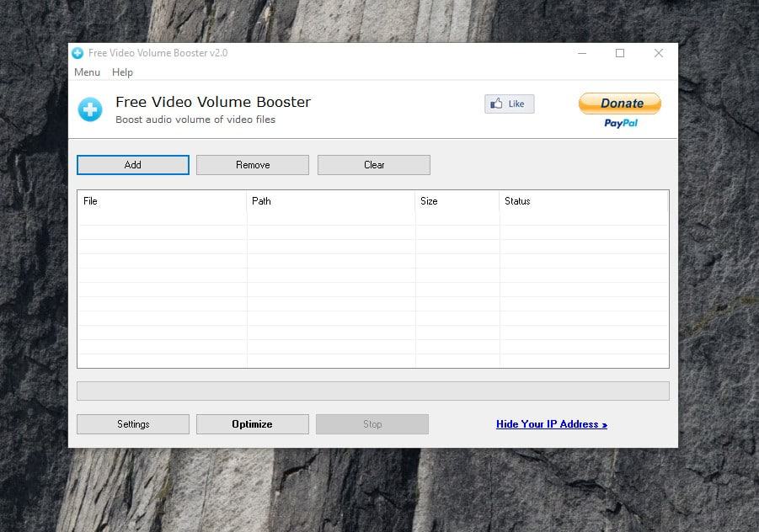
Task: Close the Free Video Volume Booster window
Action: point(658,53)
